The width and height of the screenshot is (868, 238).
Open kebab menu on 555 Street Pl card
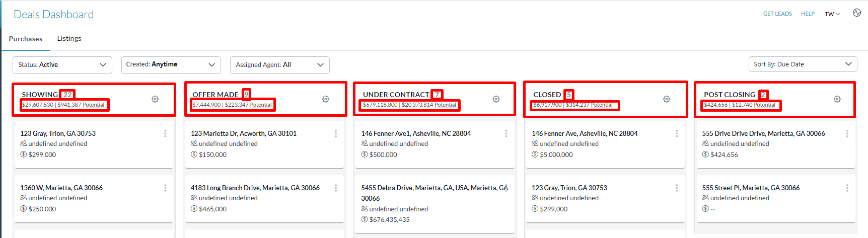tap(847, 188)
